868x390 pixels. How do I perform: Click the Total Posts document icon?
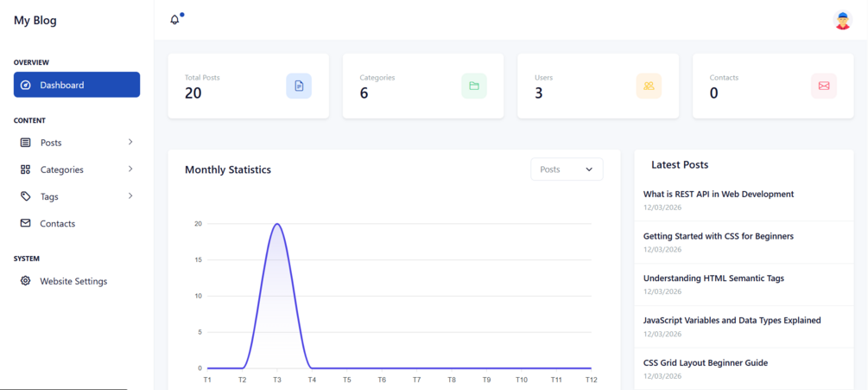[299, 86]
